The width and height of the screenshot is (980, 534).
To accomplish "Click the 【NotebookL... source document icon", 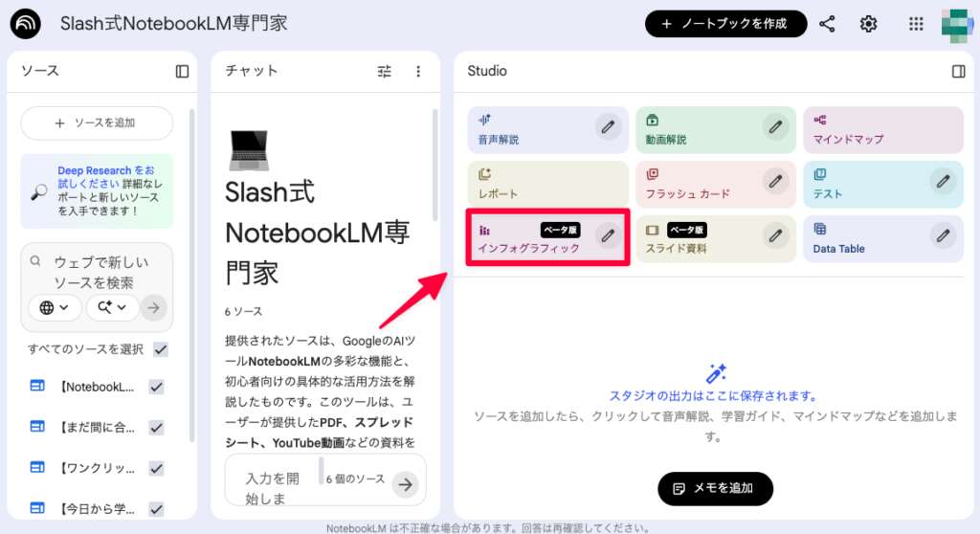I will (37, 386).
